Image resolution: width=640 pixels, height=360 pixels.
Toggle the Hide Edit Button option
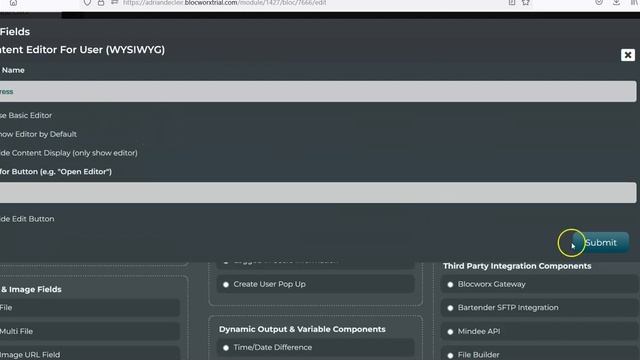tap(27, 219)
